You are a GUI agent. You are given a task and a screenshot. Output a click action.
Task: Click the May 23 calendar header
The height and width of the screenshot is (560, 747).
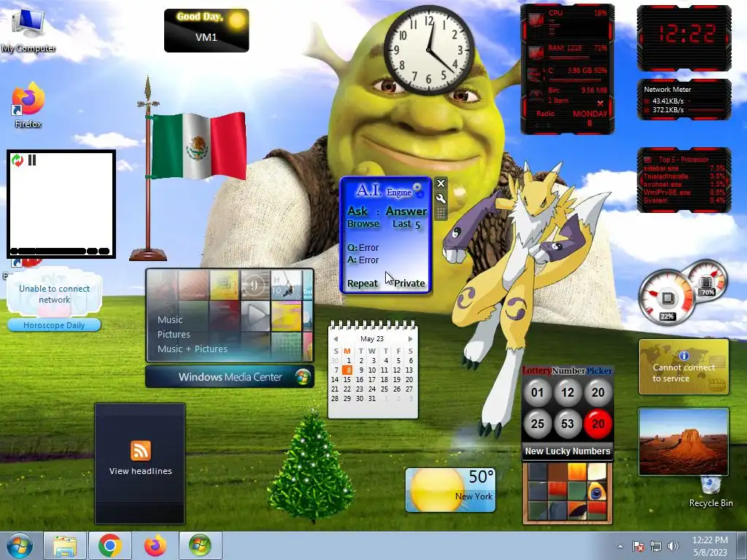pyautogui.click(x=372, y=339)
